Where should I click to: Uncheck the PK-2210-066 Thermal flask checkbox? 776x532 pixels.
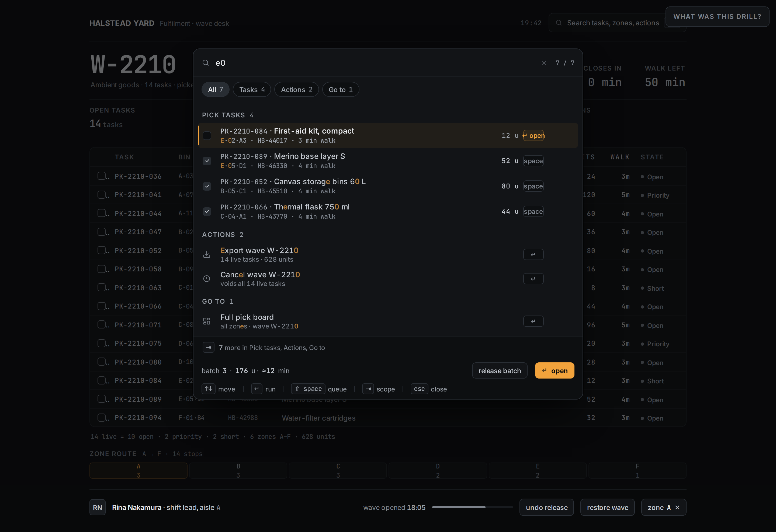(207, 211)
